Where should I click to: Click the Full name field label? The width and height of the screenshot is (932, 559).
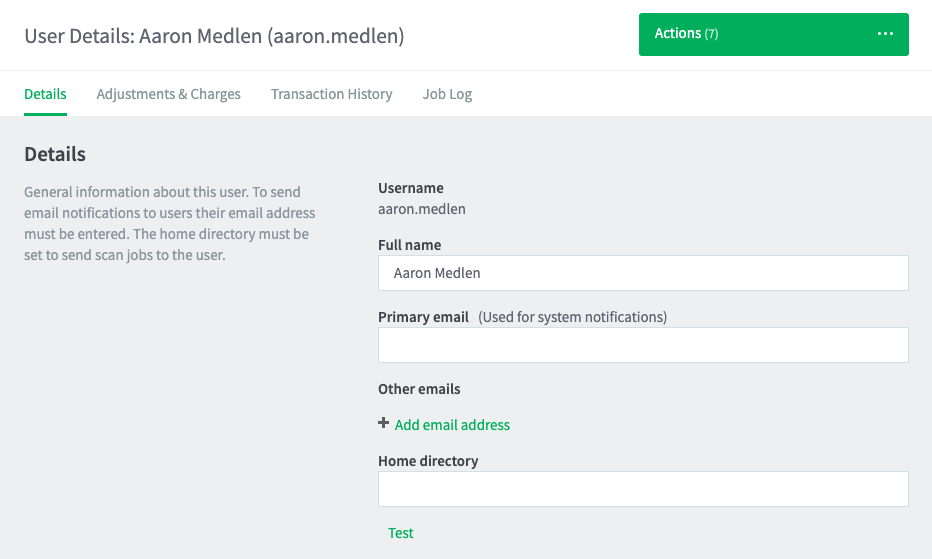click(410, 244)
